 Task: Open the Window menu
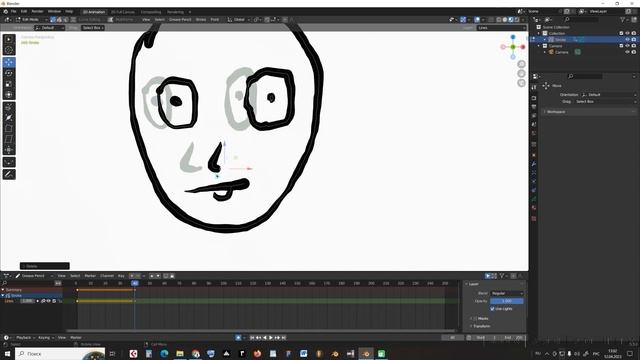click(54, 11)
